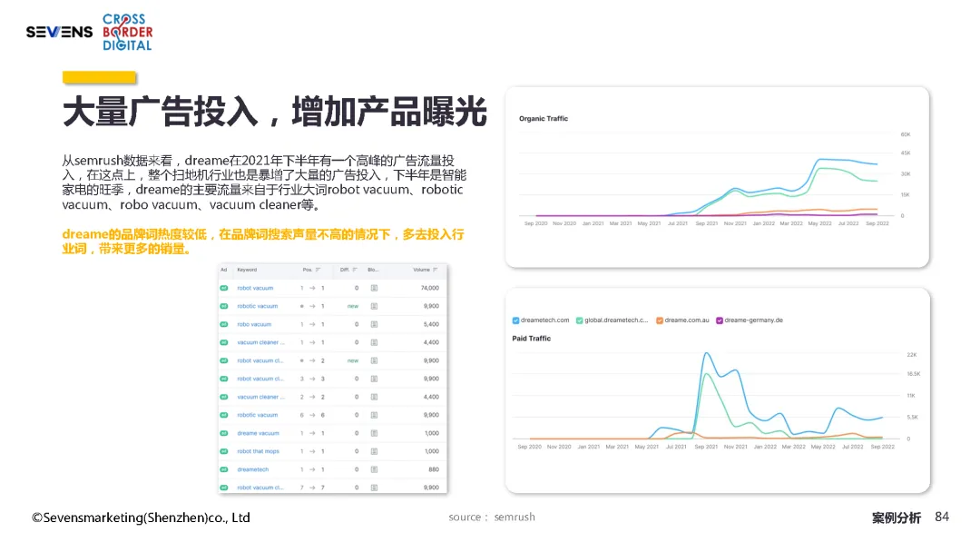Viewport: 980px width, 552px height.
Task: Click the Diff. column header label
Action: tap(345, 270)
